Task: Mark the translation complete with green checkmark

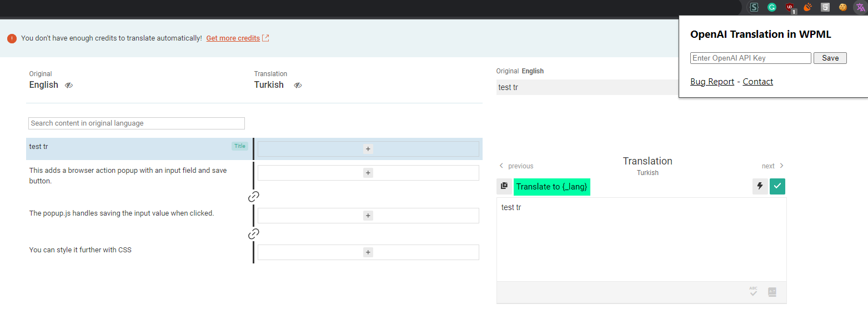Action: 777,186
